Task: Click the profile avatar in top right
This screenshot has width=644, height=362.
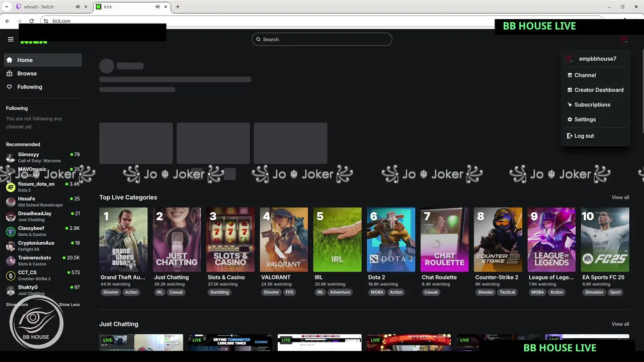Action: tap(624, 39)
